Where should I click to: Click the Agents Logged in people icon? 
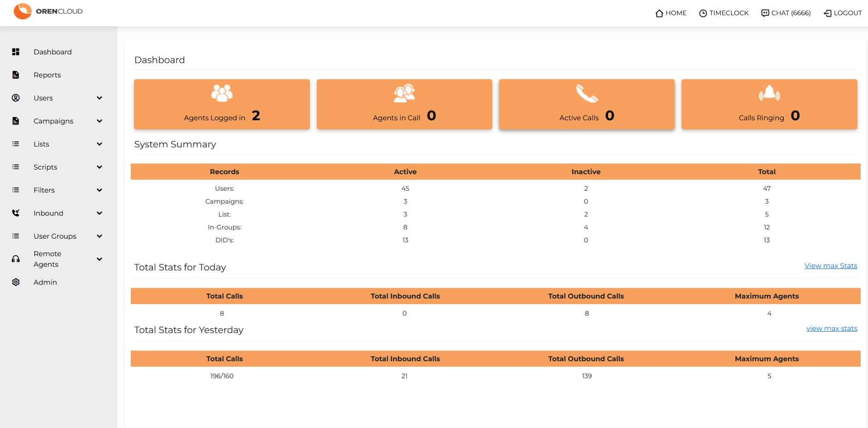[x=222, y=93]
